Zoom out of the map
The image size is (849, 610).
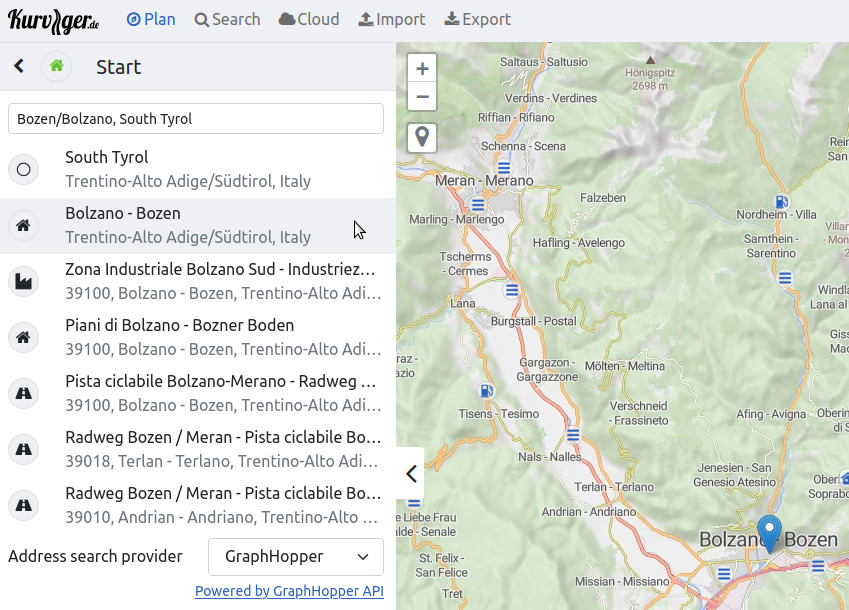pyautogui.click(x=422, y=97)
